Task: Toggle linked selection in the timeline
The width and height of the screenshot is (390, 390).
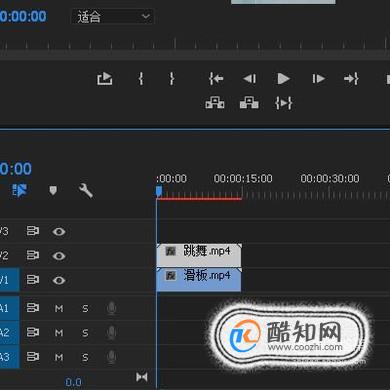Action: pyautogui.click(x=19, y=191)
